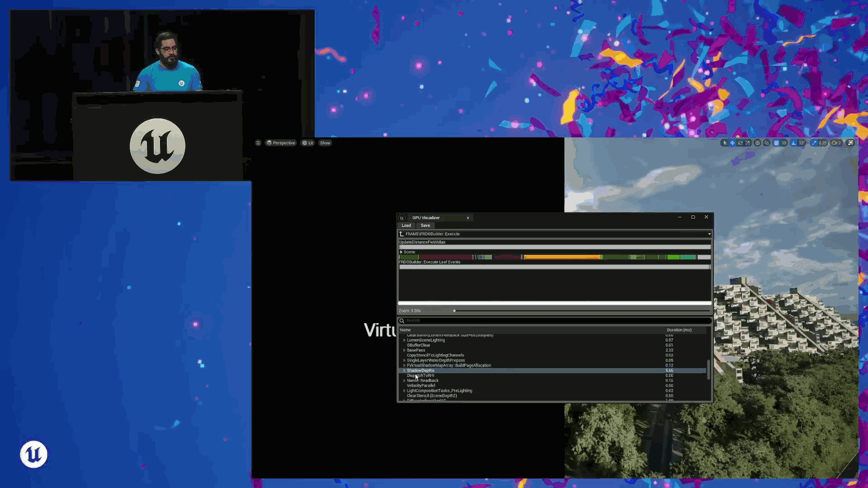Expand the Nanite::Readback row
This screenshot has height=488, width=868.
[404, 381]
